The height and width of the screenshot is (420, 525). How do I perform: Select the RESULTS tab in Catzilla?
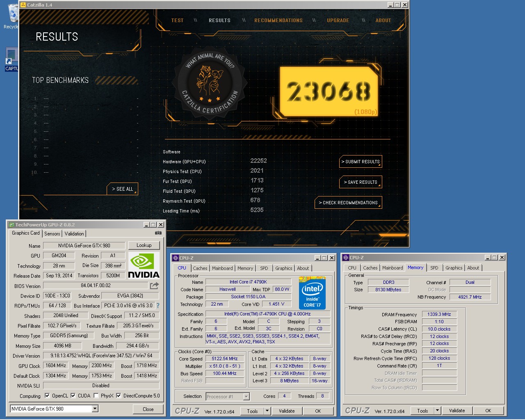coord(219,21)
